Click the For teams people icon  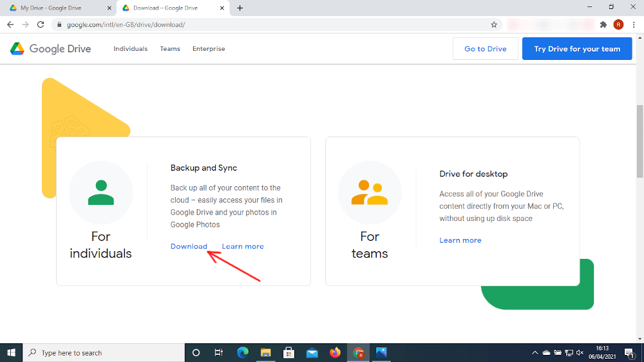coord(370,193)
